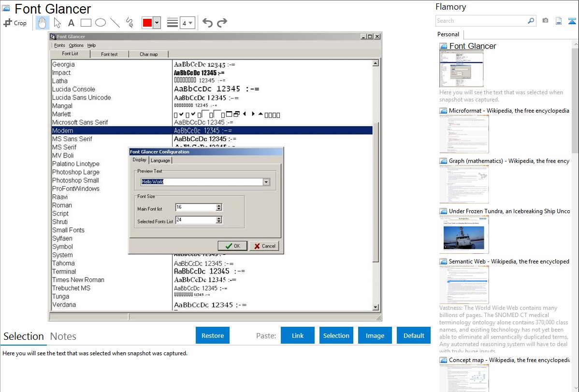Image resolution: width=579 pixels, height=392 pixels.
Task: Cancel the configuration dialog
Action: [x=264, y=246]
